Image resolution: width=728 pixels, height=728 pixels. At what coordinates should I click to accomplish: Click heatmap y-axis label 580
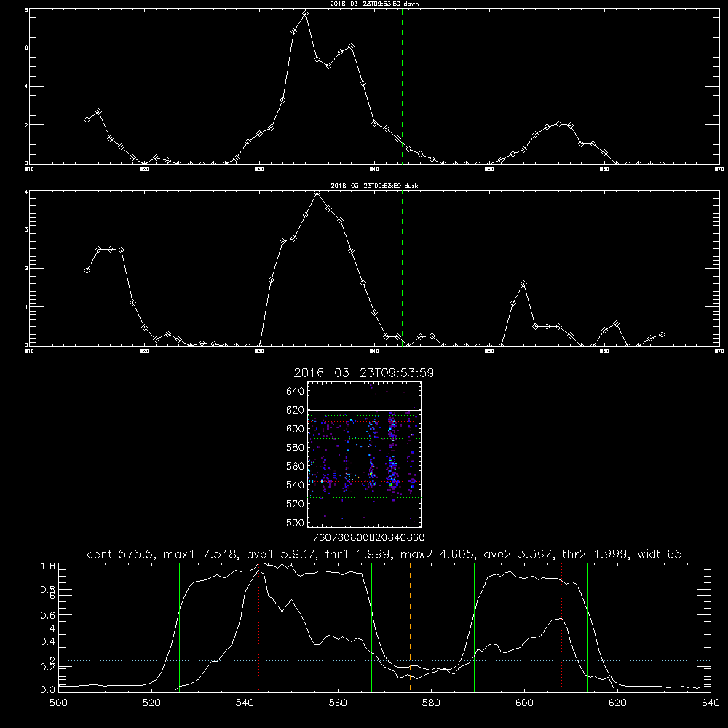[x=296, y=448]
